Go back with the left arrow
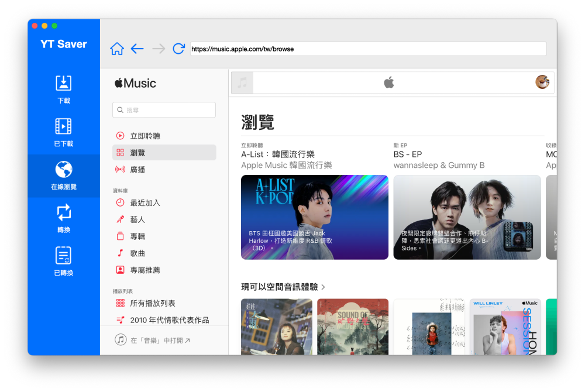Viewport: 585px width, 392px height. [137, 49]
